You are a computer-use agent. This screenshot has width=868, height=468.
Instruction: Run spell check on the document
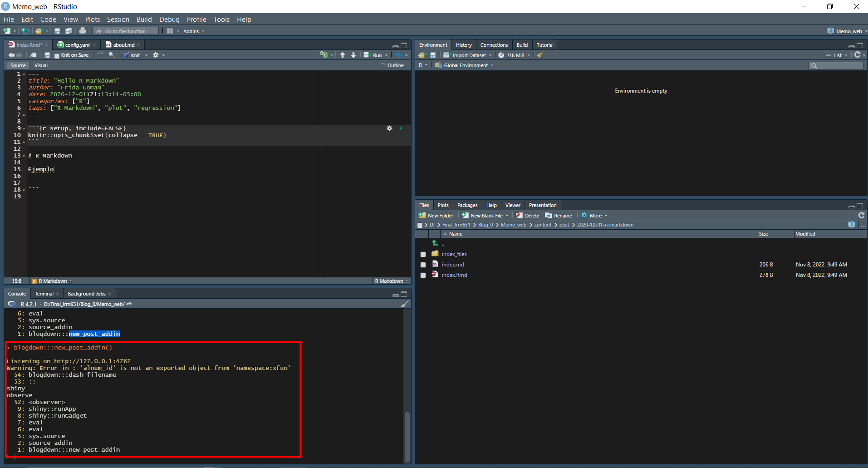point(101,54)
